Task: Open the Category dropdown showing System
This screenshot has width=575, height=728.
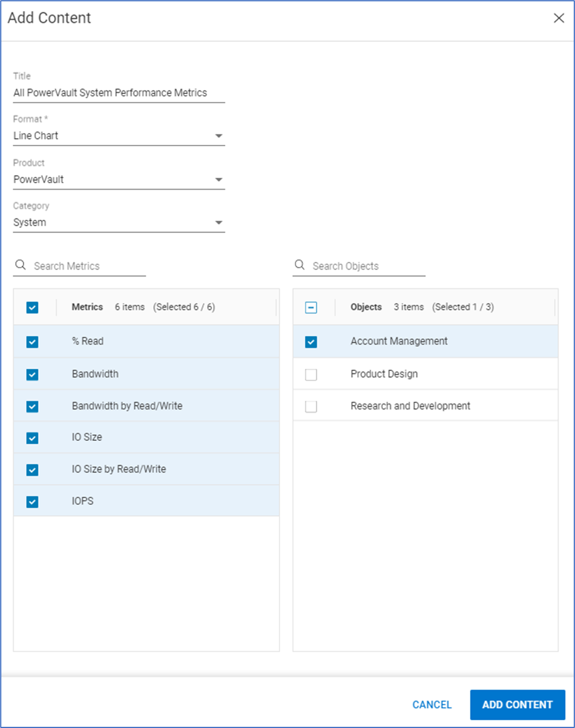Action: coord(117,222)
